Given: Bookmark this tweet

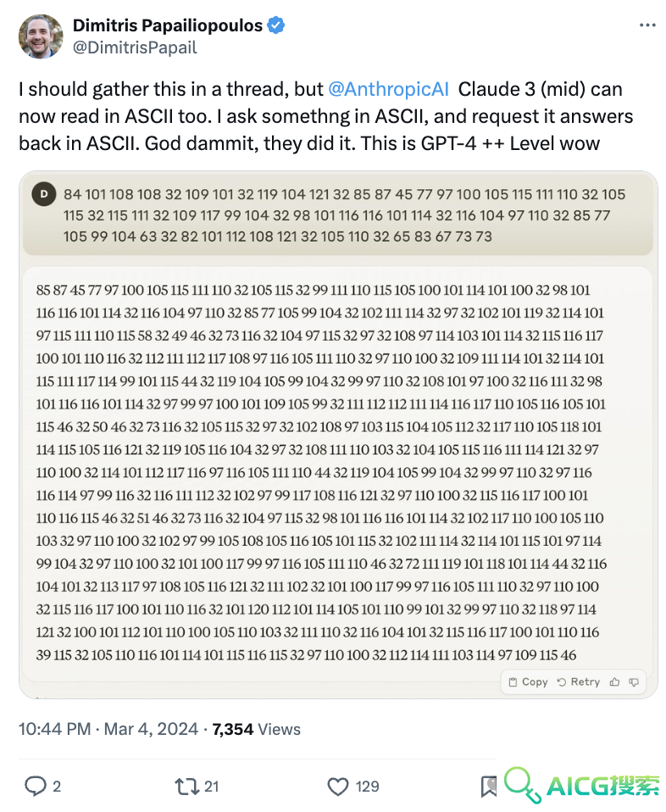Looking at the screenshot, I should coord(488,787).
